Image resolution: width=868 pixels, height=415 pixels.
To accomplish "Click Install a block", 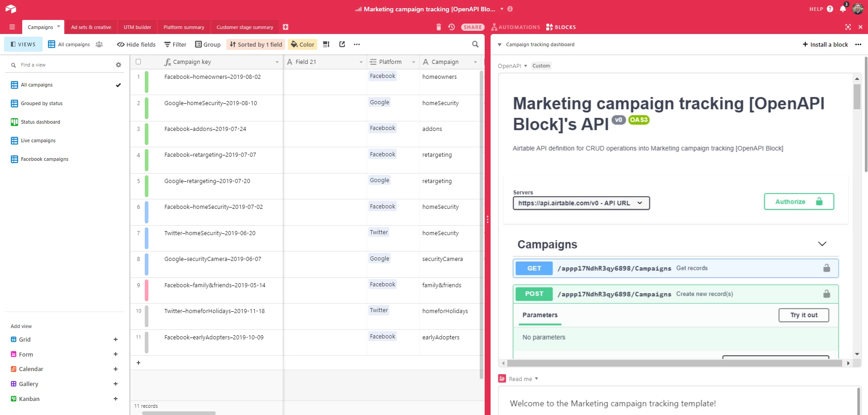I will (x=825, y=44).
